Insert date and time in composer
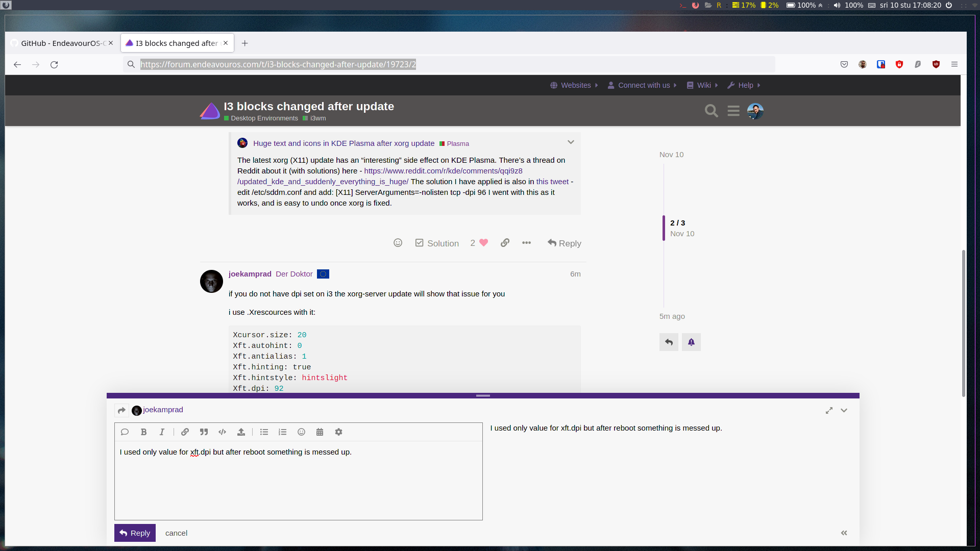 tap(320, 432)
